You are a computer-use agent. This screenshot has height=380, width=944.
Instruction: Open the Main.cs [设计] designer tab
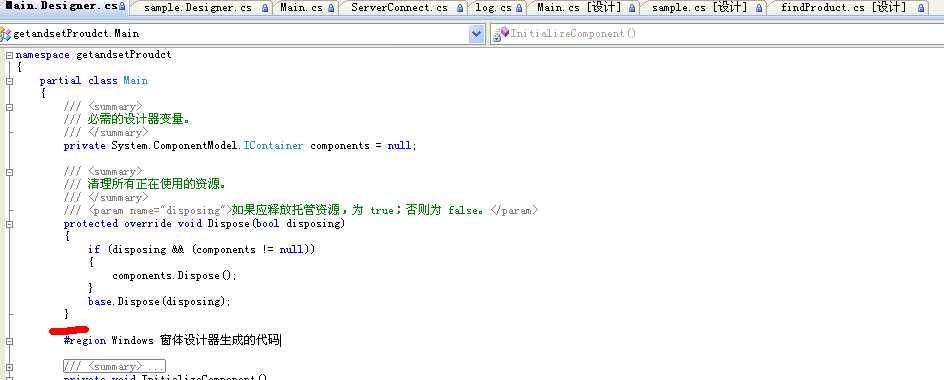(583, 8)
